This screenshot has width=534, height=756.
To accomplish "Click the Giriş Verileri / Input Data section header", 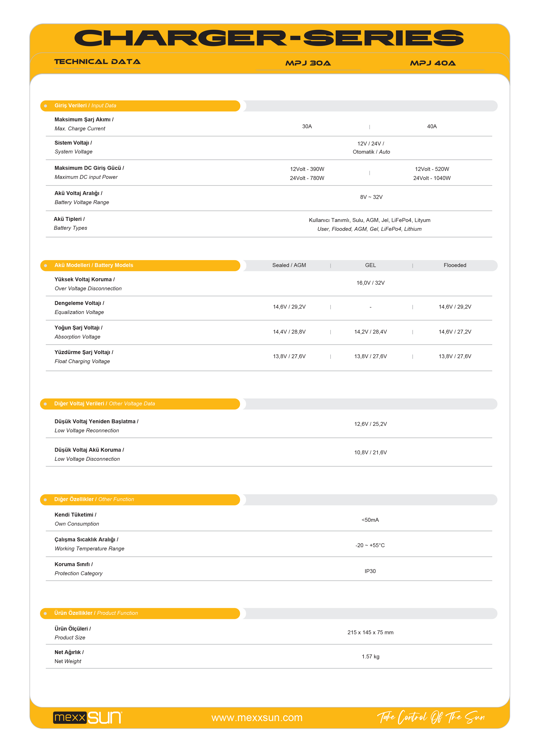I will (85, 106).
